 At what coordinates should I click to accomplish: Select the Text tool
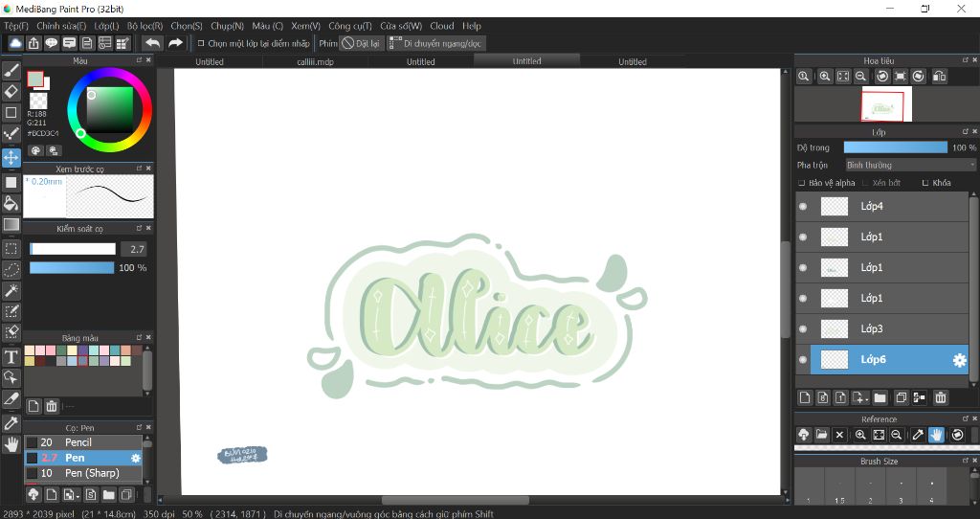pos(11,357)
